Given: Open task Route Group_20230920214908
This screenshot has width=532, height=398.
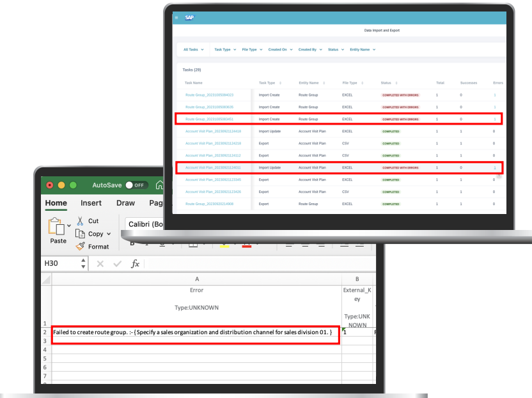Looking at the screenshot, I should coord(209,204).
